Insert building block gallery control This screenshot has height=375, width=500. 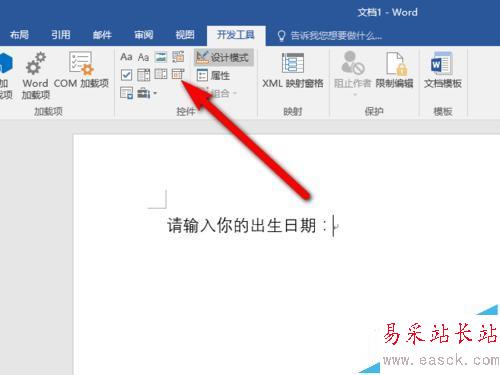(x=178, y=57)
